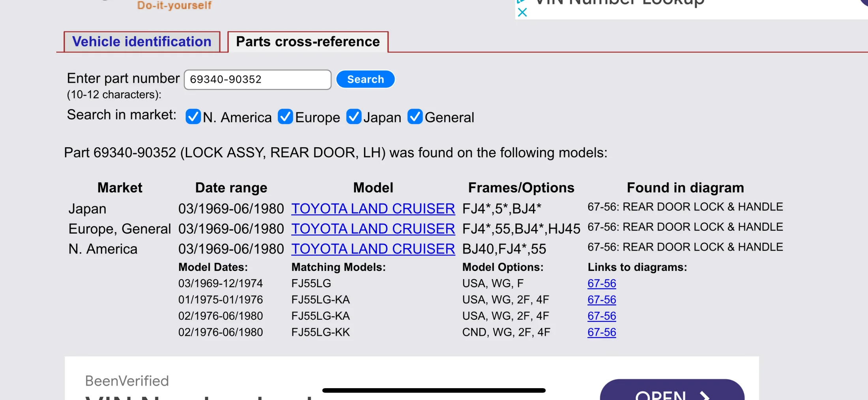The image size is (868, 400).
Task: Uncheck the N. America market checkbox
Action: click(x=193, y=117)
